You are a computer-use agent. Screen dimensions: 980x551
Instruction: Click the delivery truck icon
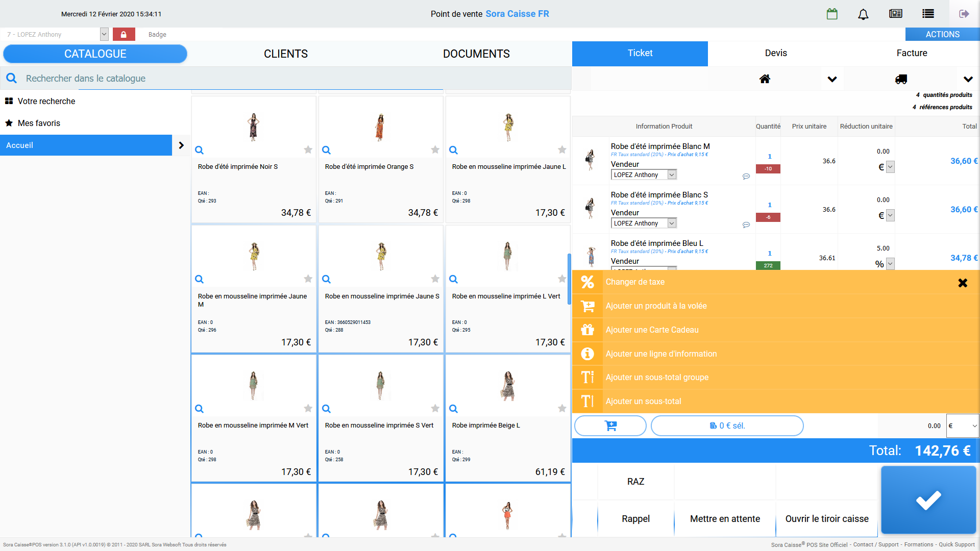pos(901,79)
